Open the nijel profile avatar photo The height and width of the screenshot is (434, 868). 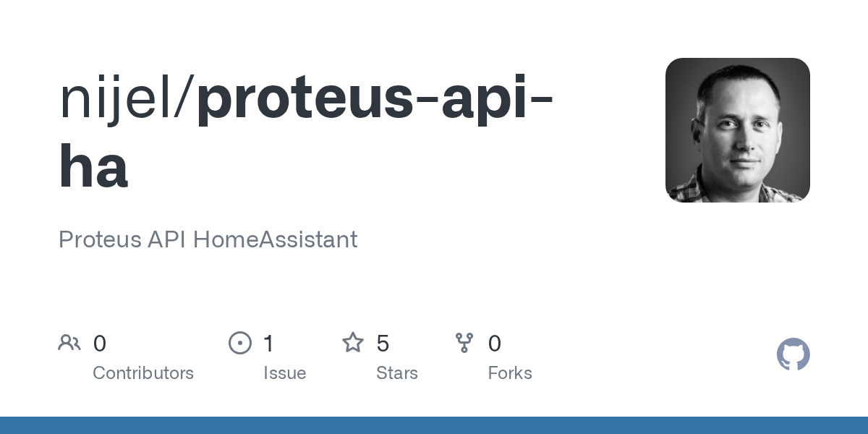click(738, 130)
